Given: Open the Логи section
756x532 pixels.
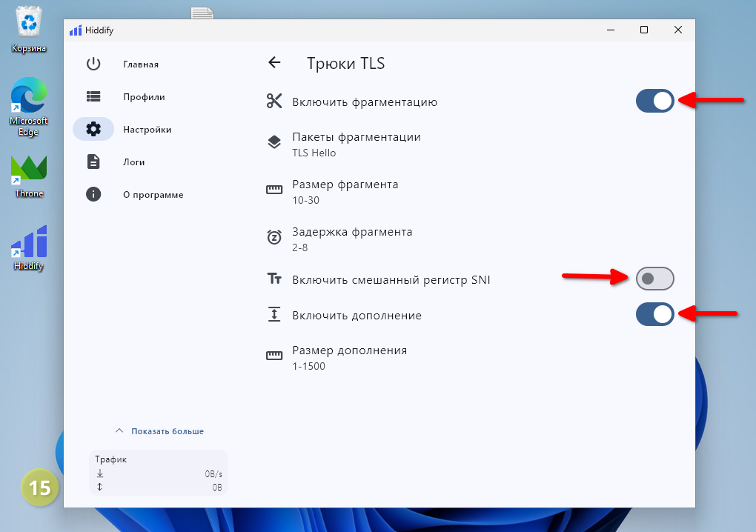Looking at the screenshot, I should coord(133,162).
